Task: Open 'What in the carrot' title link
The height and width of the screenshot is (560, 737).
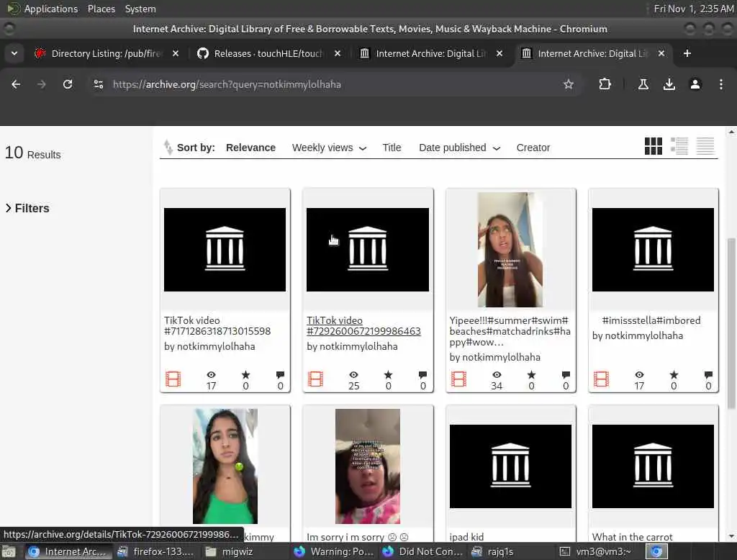Action: (632, 536)
